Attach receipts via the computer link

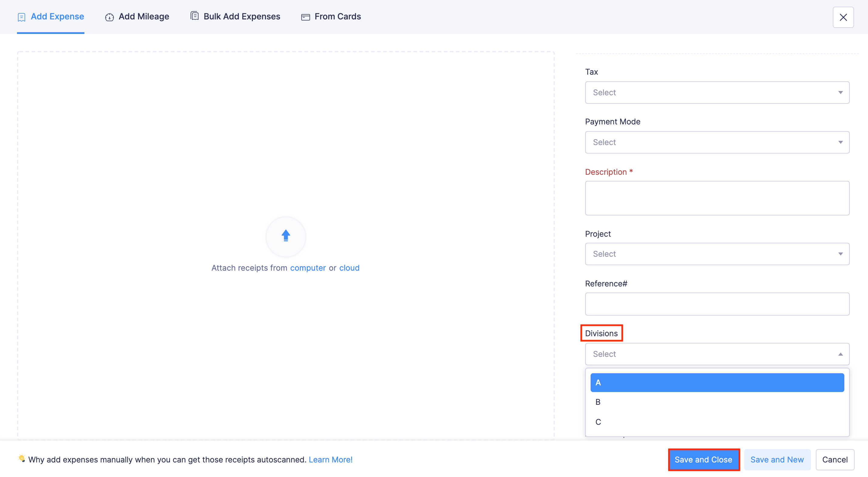[x=308, y=267]
